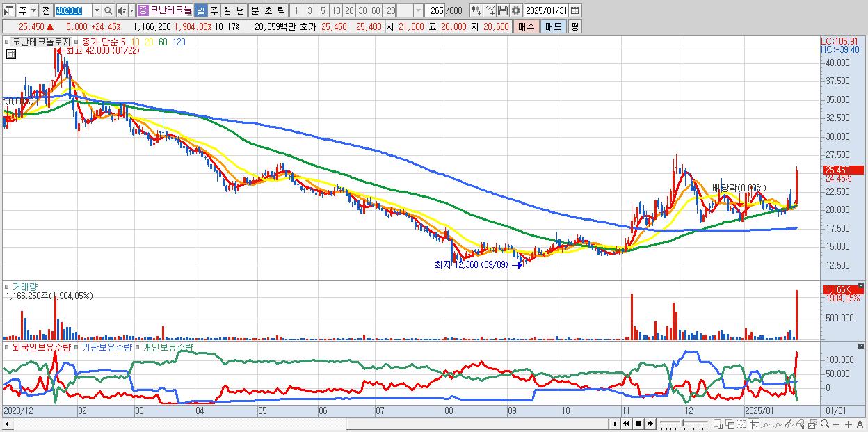Click the dashed chart region icon

pyautogui.click(x=741, y=424)
